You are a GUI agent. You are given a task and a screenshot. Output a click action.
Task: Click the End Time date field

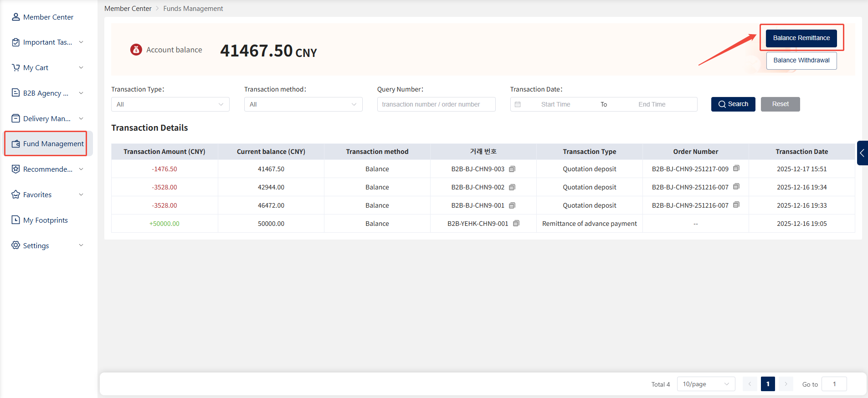652,104
